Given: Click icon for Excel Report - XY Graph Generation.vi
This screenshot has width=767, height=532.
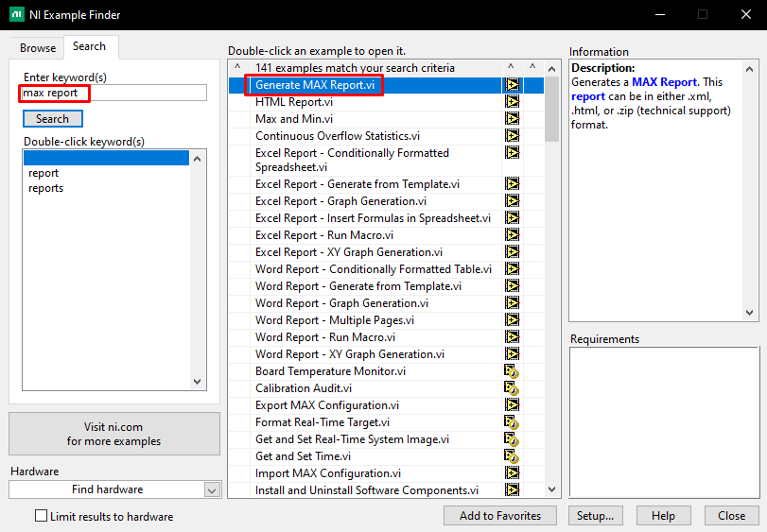Looking at the screenshot, I should (x=513, y=252).
